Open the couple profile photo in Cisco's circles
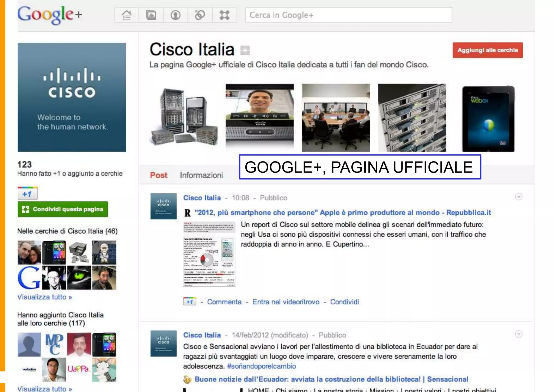Image resolution: width=554 pixels, height=392 pixels. (x=29, y=252)
